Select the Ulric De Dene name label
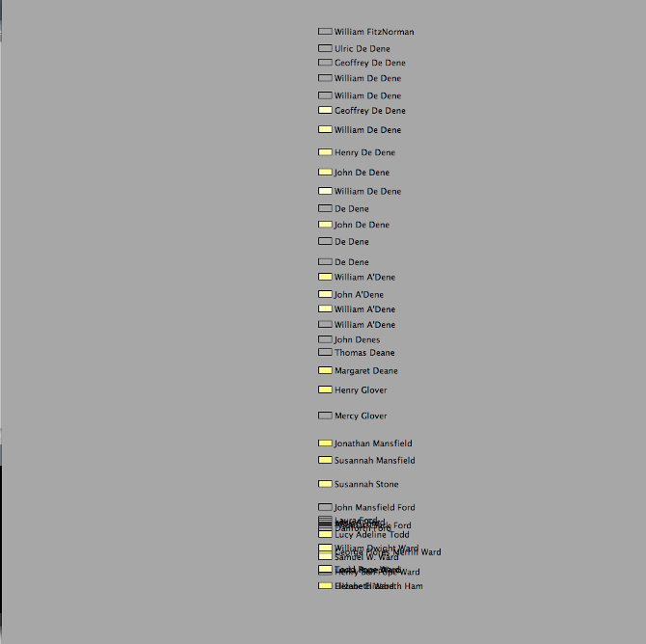646x644 pixels. click(363, 48)
